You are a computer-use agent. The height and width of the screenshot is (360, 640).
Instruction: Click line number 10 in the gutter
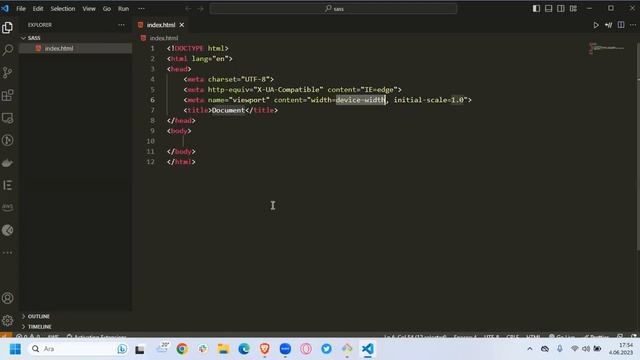151,141
